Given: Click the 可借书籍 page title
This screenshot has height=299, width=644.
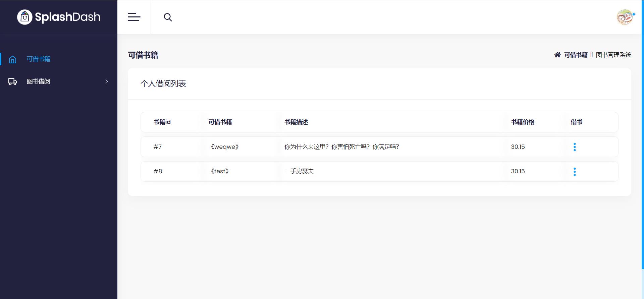Looking at the screenshot, I should (x=143, y=55).
